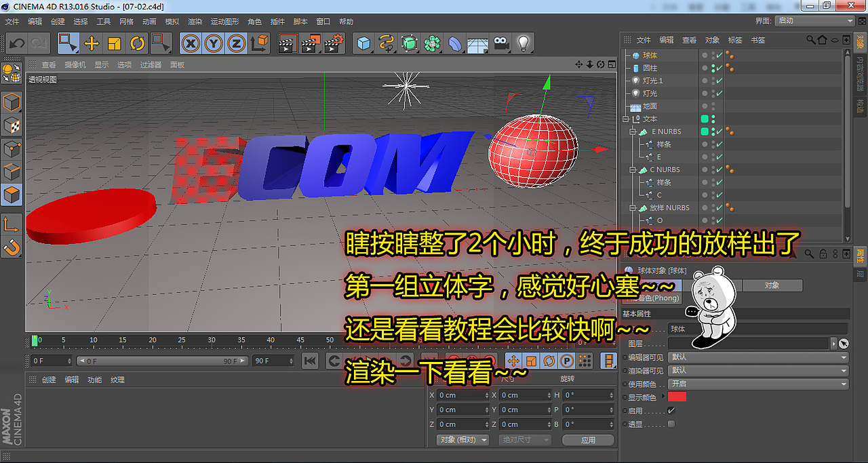Click the 对象 tab button in attributes

tap(772, 285)
